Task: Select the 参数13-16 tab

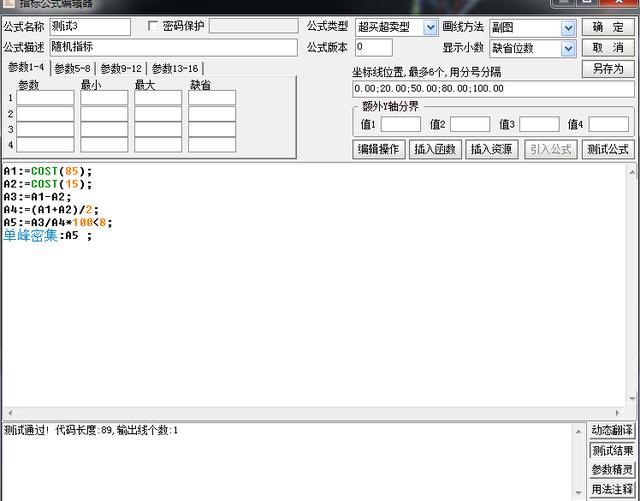Action: 174,68
